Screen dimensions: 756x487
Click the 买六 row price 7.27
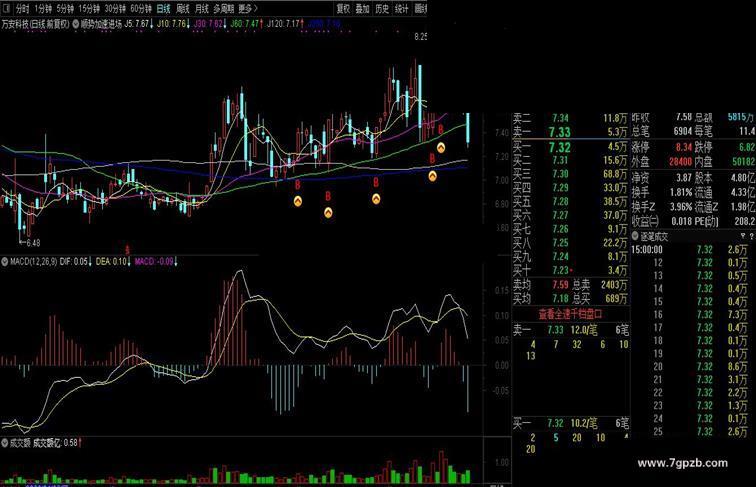[x=560, y=215]
